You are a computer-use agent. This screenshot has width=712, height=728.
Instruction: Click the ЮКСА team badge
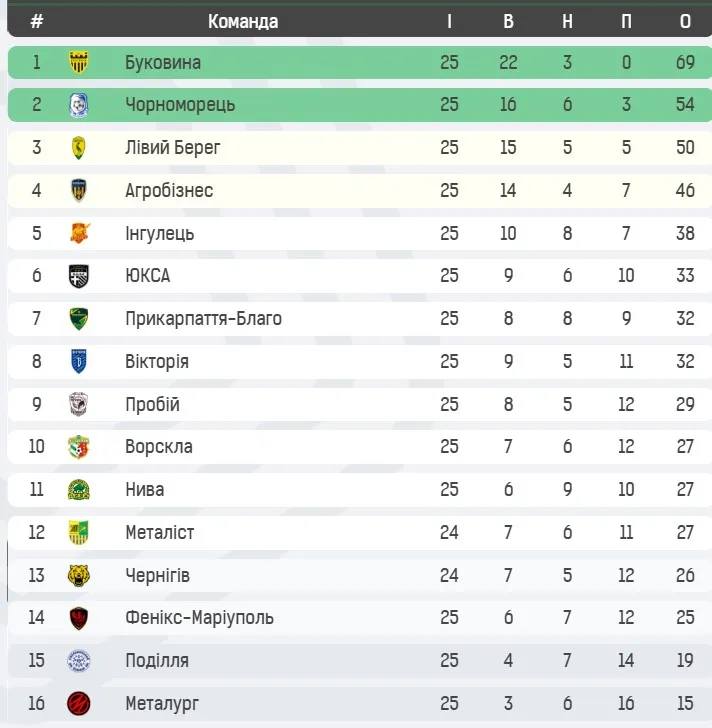(x=78, y=276)
